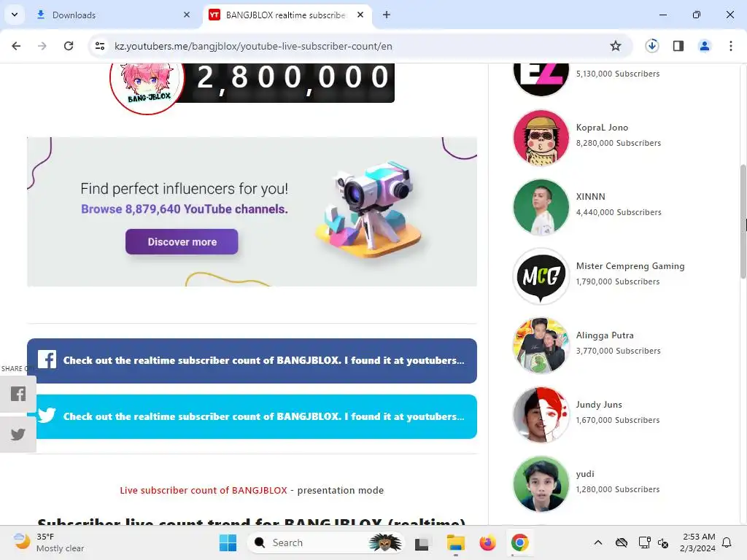Launch Firefox from the taskbar

click(x=487, y=542)
